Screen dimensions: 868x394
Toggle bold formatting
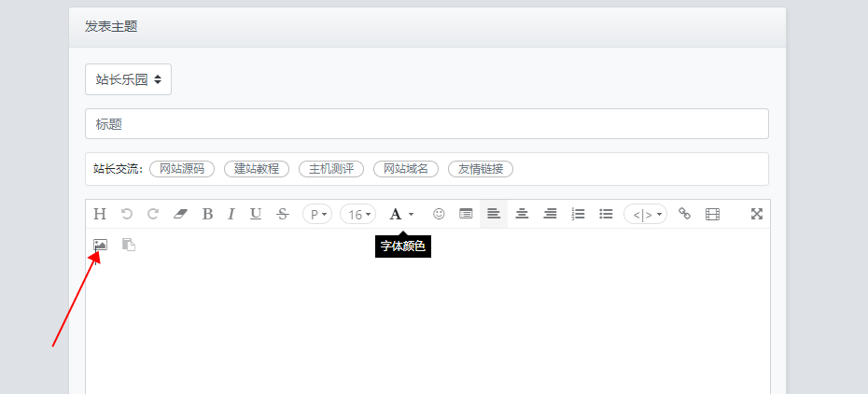(207, 214)
